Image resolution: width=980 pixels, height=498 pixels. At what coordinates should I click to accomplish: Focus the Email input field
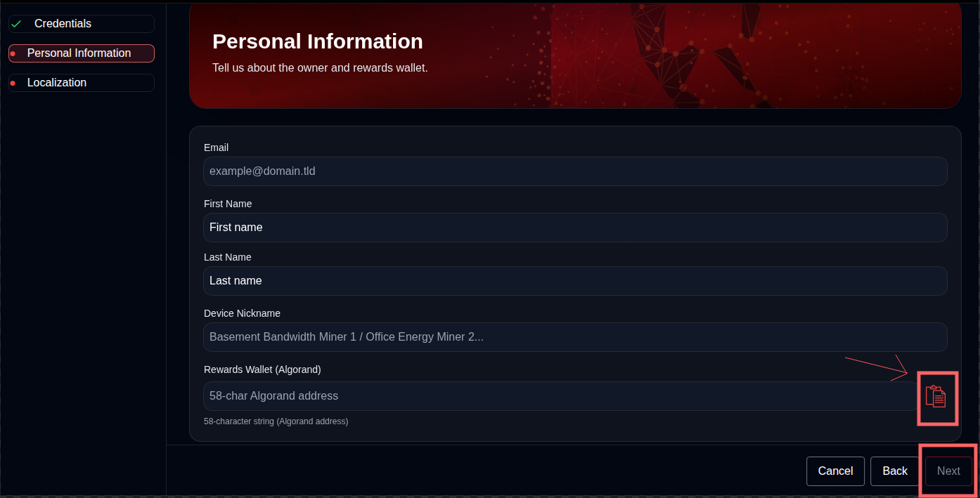point(574,171)
